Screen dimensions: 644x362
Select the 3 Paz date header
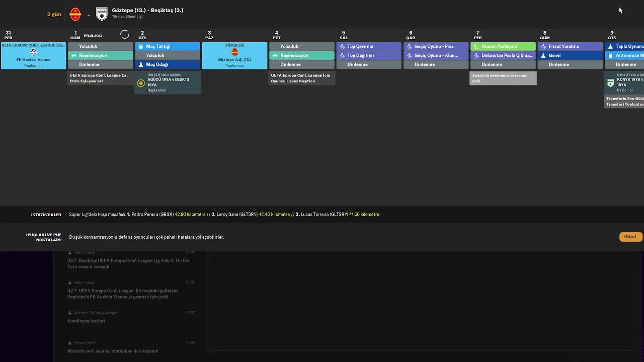[209, 35]
